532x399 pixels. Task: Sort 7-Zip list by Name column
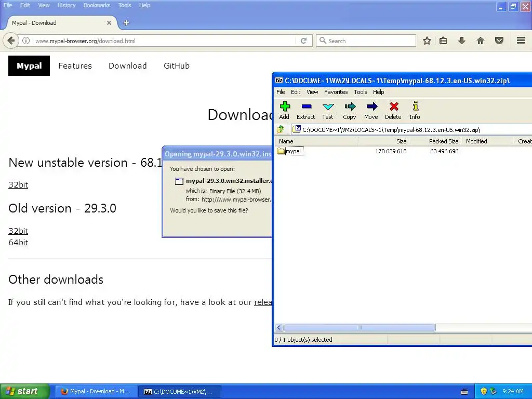316,141
